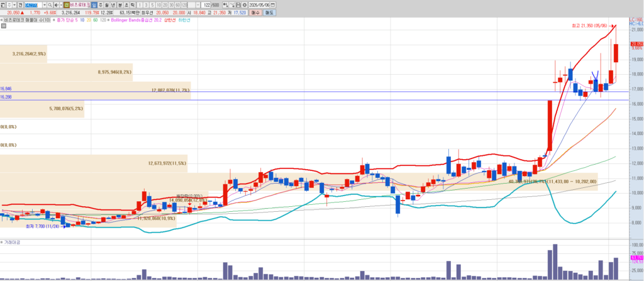Click the tallest bar in the 거래대금 panel
Screen dimensions: 644x281
pos(555,262)
